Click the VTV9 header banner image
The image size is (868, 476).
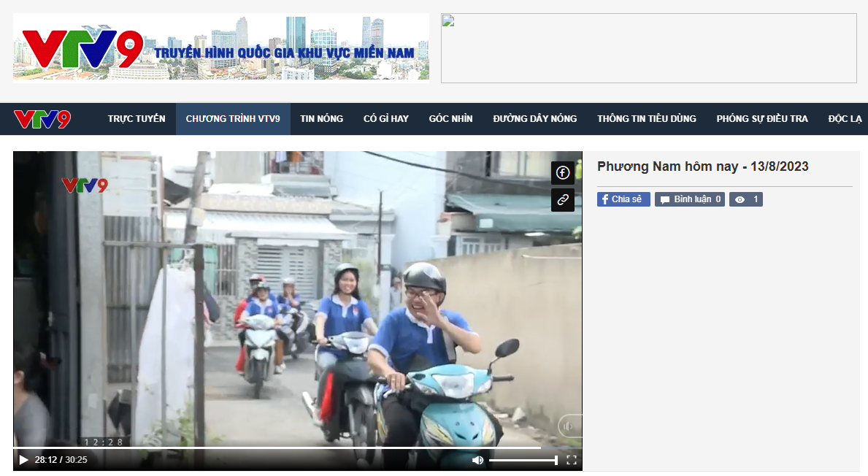pos(220,47)
